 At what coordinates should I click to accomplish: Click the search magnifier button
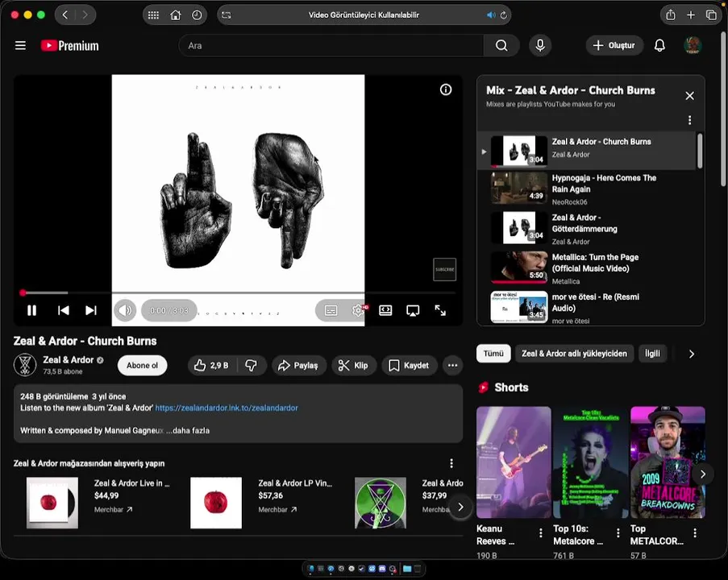click(x=501, y=45)
